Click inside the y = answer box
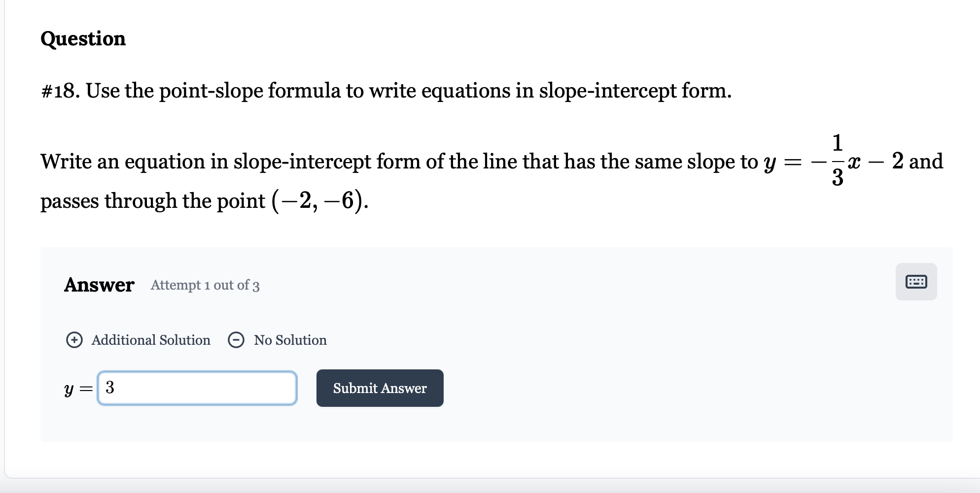This screenshot has width=980, height=493. click(197, 388)
